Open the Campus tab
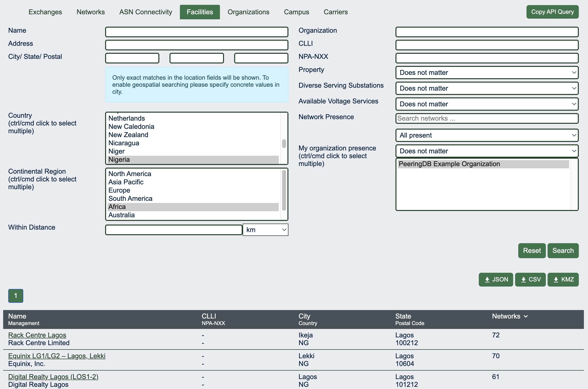The image size is (588, 389). 296,12
